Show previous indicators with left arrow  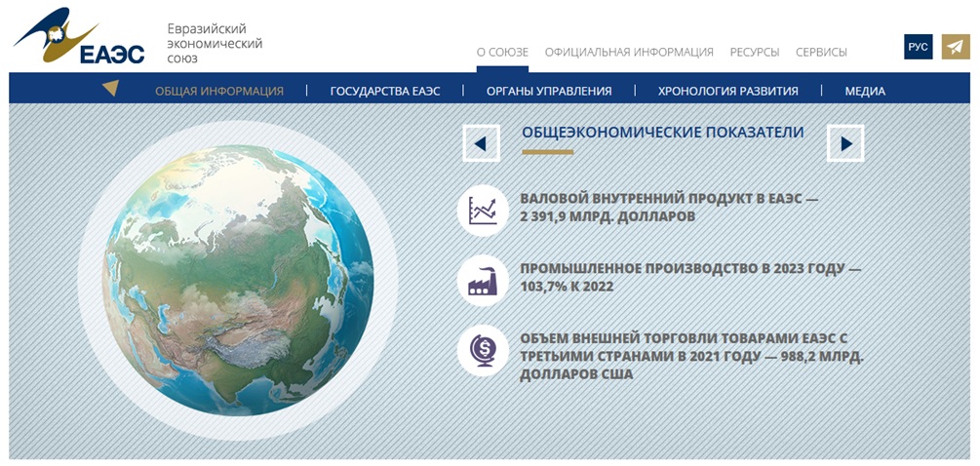481,143
